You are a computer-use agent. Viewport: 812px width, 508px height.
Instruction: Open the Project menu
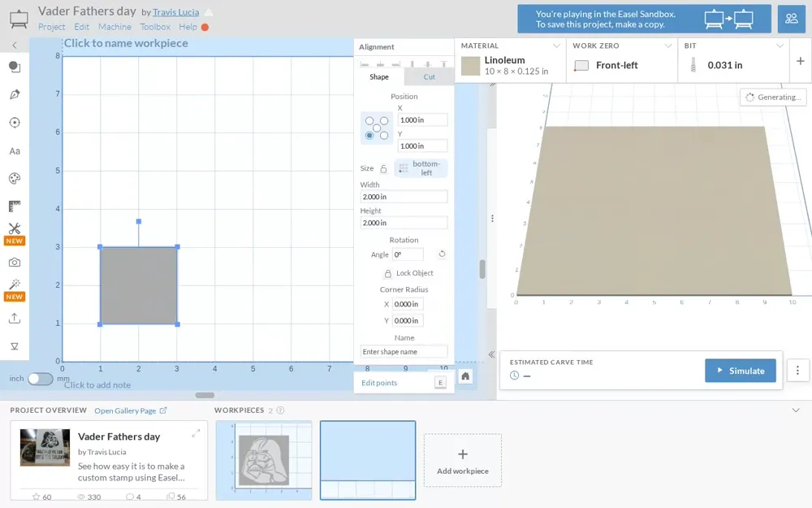(x=52, y=27)
